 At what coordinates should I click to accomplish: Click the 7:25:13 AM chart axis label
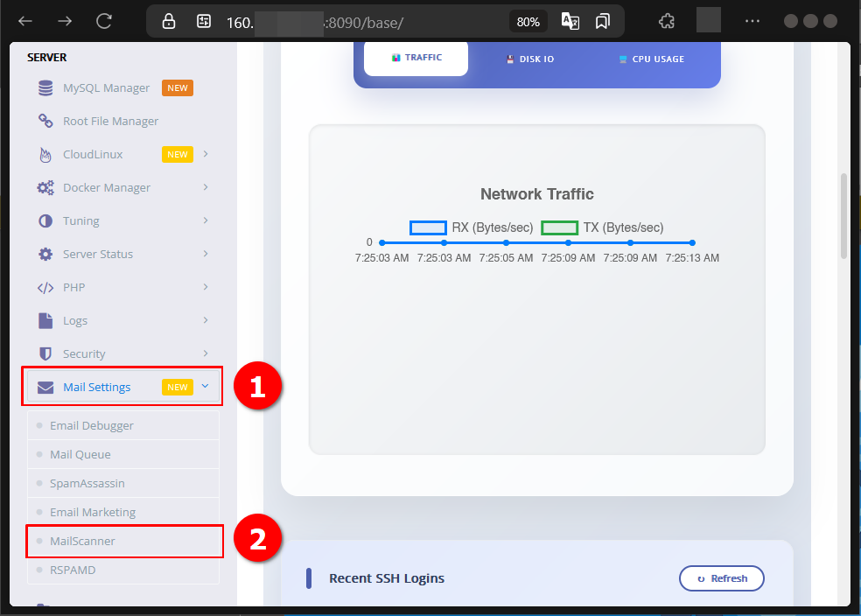(692, 258)
